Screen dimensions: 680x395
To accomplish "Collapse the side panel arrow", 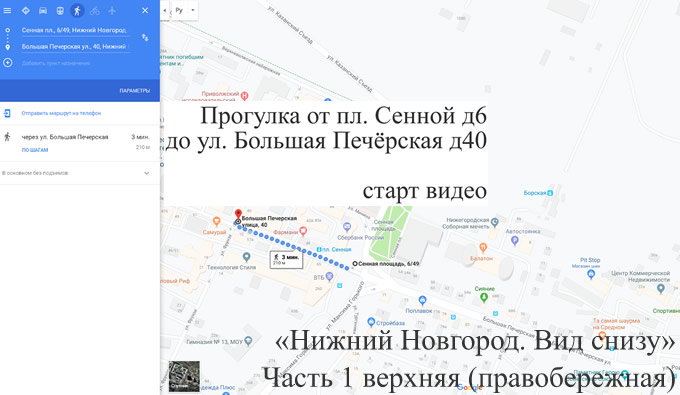I will (165, 10).
